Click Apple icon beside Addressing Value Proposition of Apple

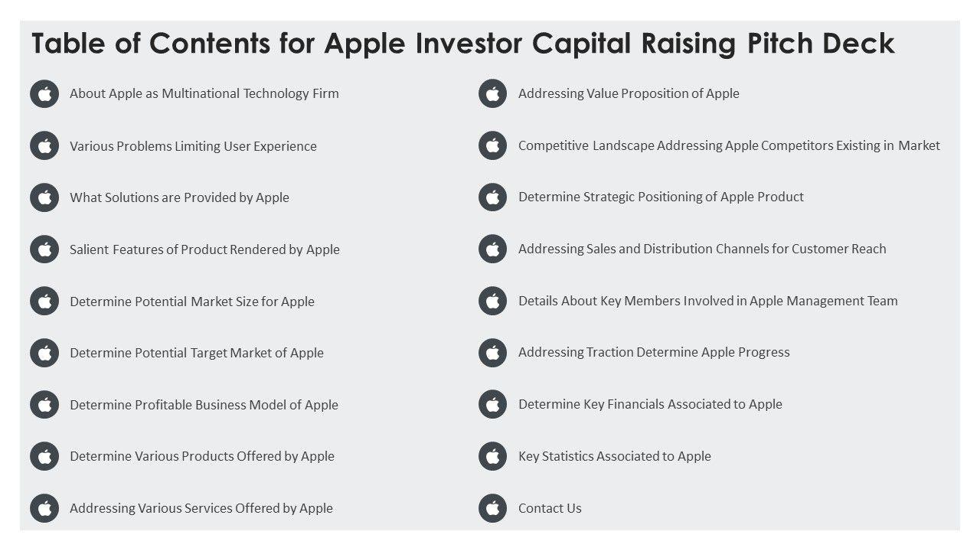tap(493, 94)
